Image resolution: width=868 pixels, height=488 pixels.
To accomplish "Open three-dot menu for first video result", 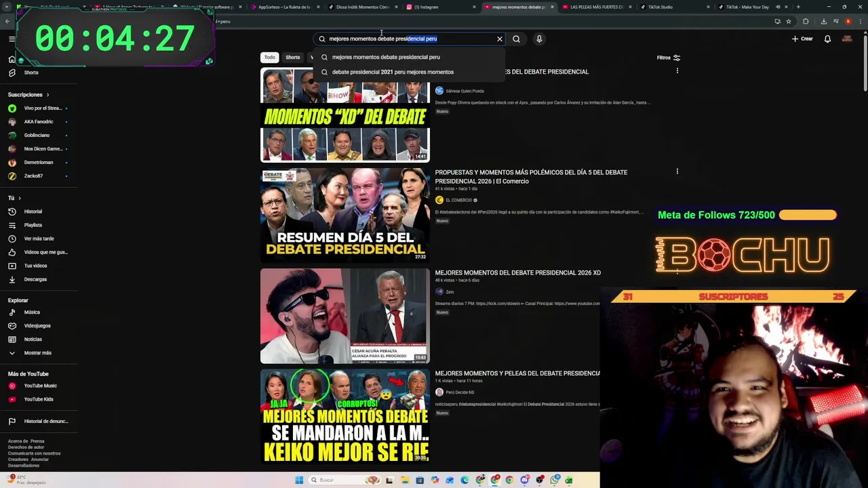I will coord(677,70).
